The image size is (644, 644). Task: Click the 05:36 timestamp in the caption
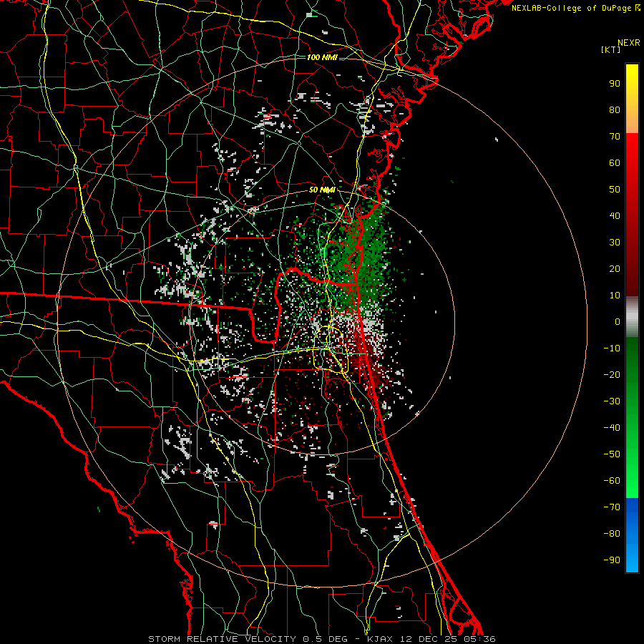[x=479, y=639]
